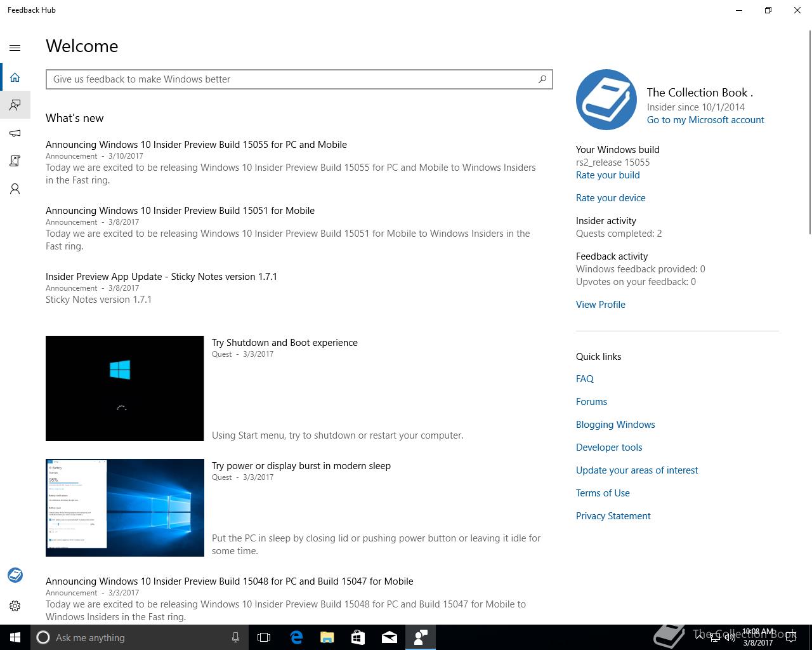Open the Blogging Windows quick link
This screenshot has width=812, height=650.
pos(615,425)
